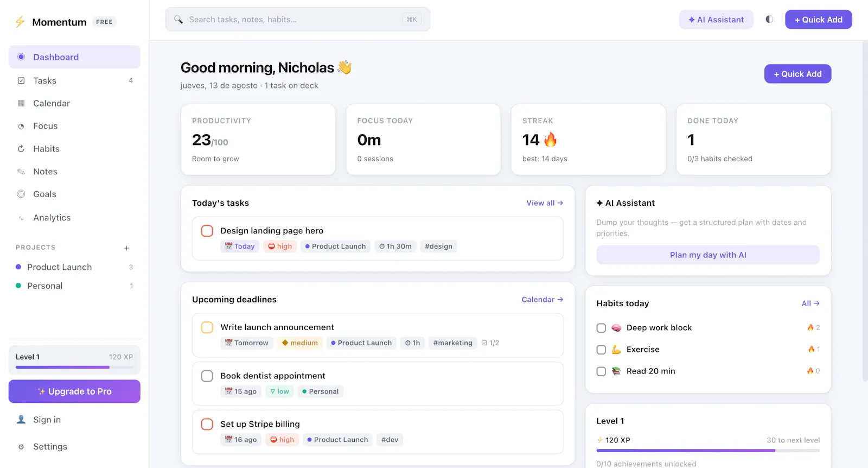Click the #design tag
Viewport: 868px width, 468px height.
(x=438, y=246)
